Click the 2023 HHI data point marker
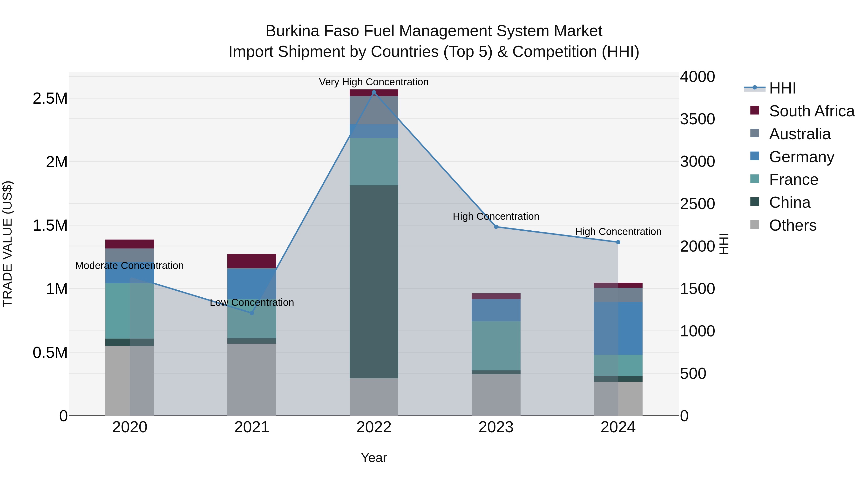Screen dimensions: 868x488 tap(496, 227)
